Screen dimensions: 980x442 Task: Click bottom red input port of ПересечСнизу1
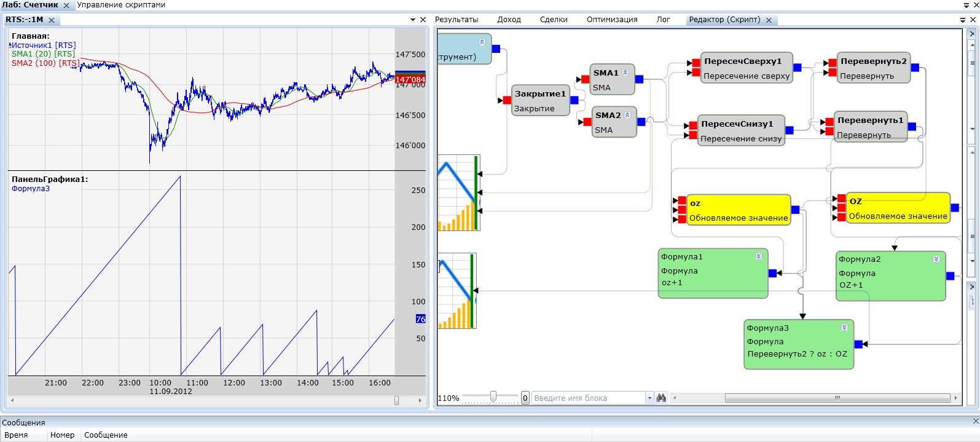(694, 135)
